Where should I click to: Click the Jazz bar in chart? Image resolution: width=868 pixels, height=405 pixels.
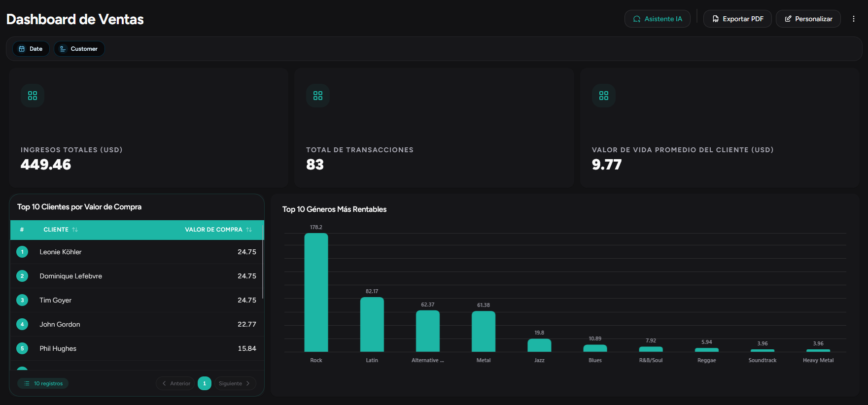(539, 345)
